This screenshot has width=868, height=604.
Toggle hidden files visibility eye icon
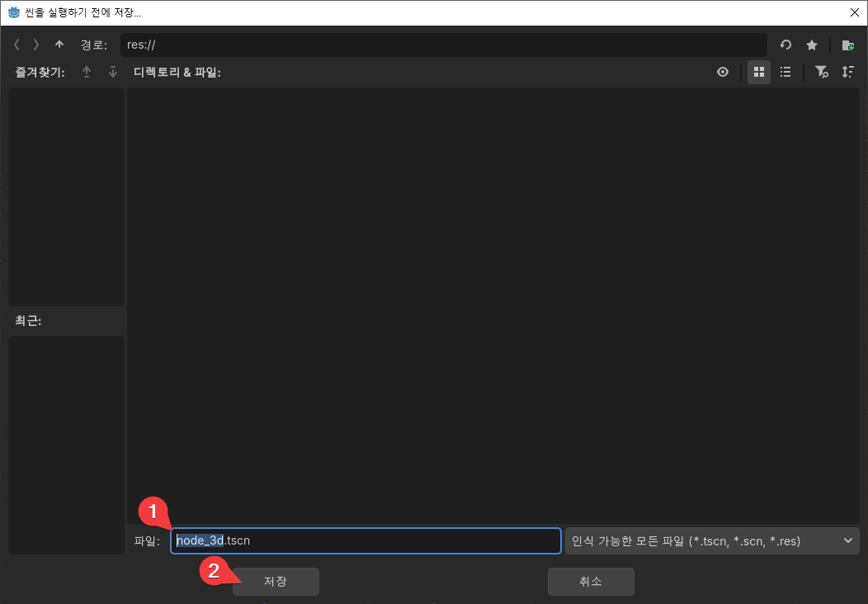pyautogui.click(x=723, y=72)
